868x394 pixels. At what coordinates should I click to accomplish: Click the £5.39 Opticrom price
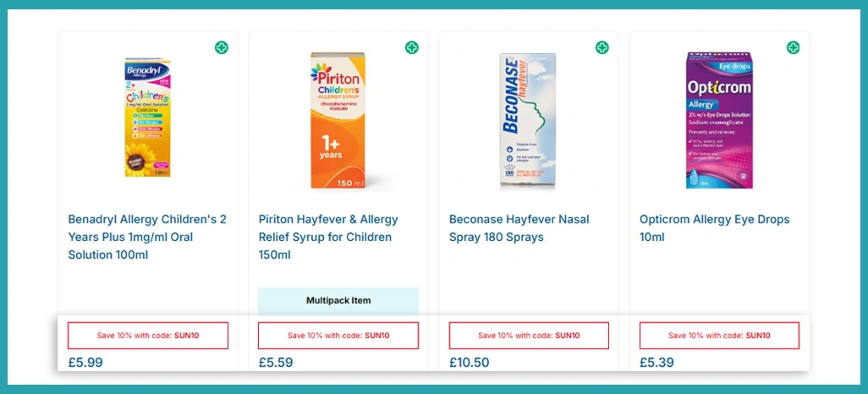[x=656, y=363]
